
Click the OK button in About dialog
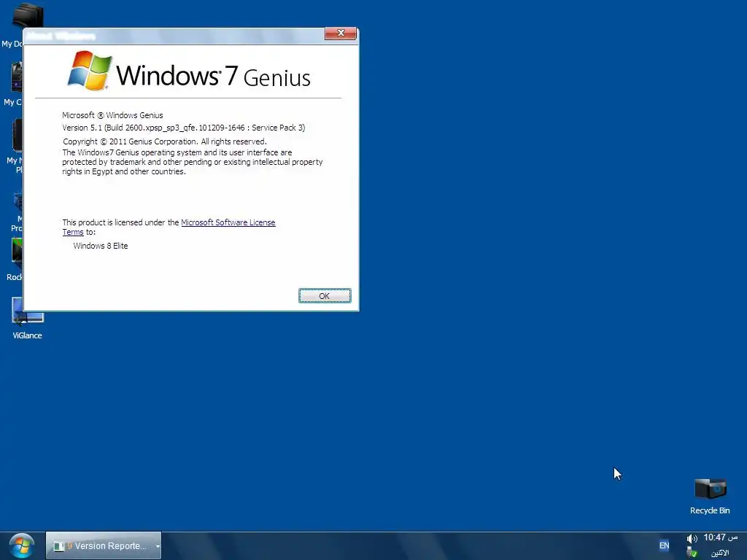point(325,296)
